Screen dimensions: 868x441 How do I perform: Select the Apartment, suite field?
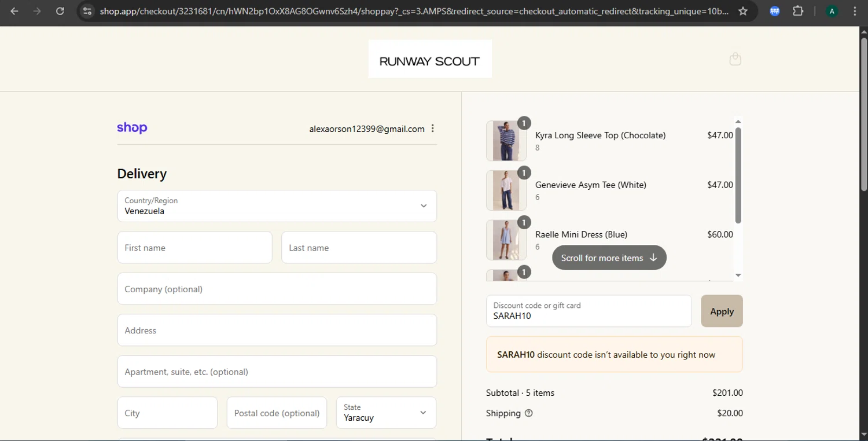click(x=277, y=372)
